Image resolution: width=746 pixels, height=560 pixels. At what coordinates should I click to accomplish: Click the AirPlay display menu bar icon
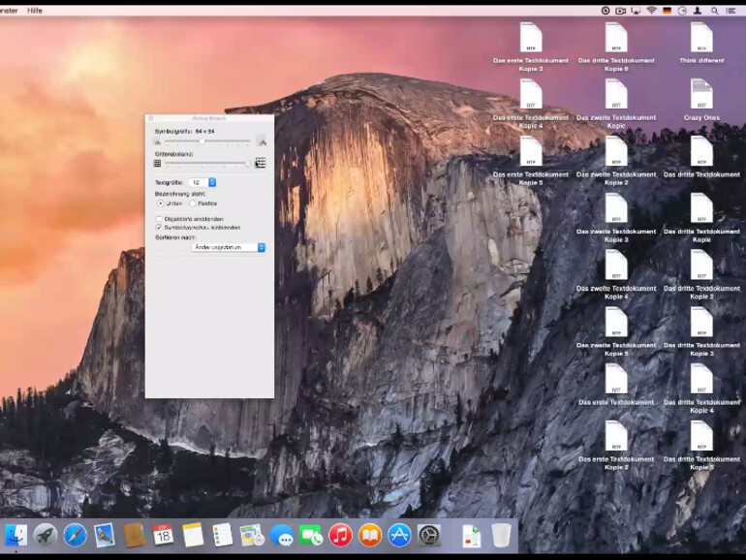[x=636, y=11]
